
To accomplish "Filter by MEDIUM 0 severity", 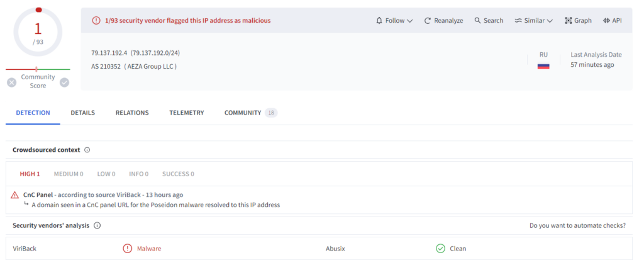I will click(x=69, y=174).
